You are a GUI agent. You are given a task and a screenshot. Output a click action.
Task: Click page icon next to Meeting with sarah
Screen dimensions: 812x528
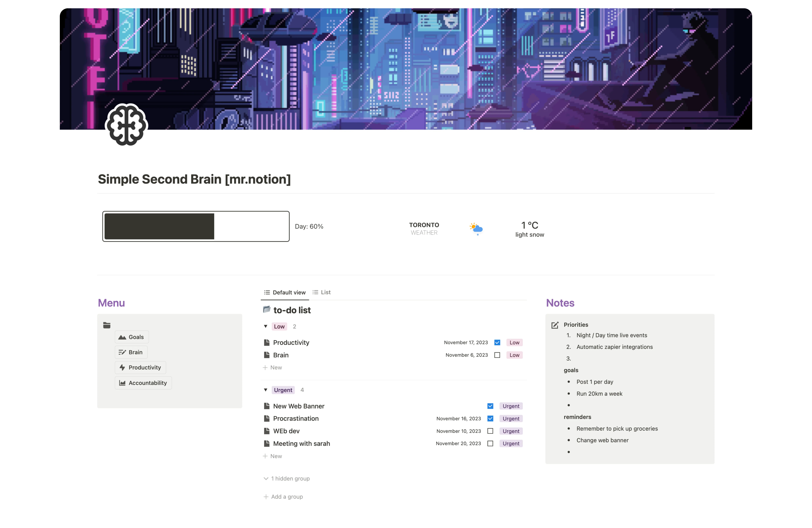point(267,443)
